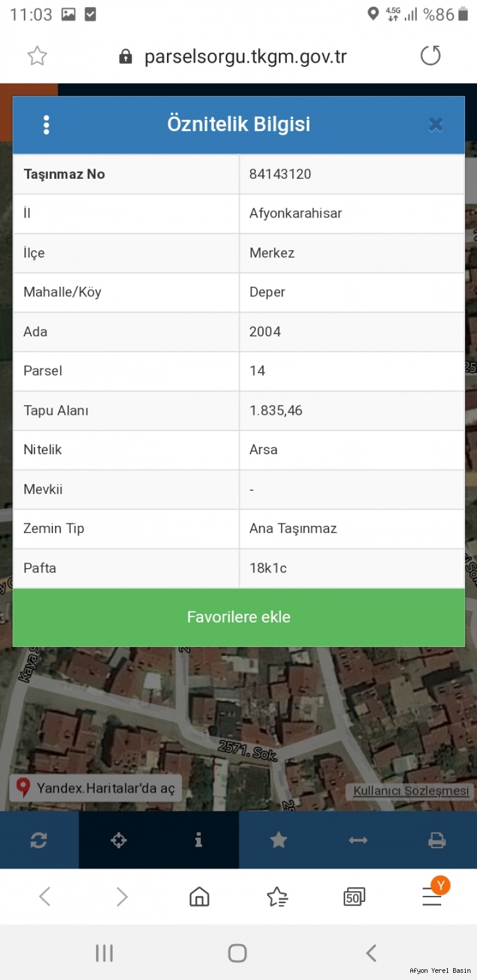
Task: Open Yandex.Haritalar'da aç link
Action: [96, 788]
